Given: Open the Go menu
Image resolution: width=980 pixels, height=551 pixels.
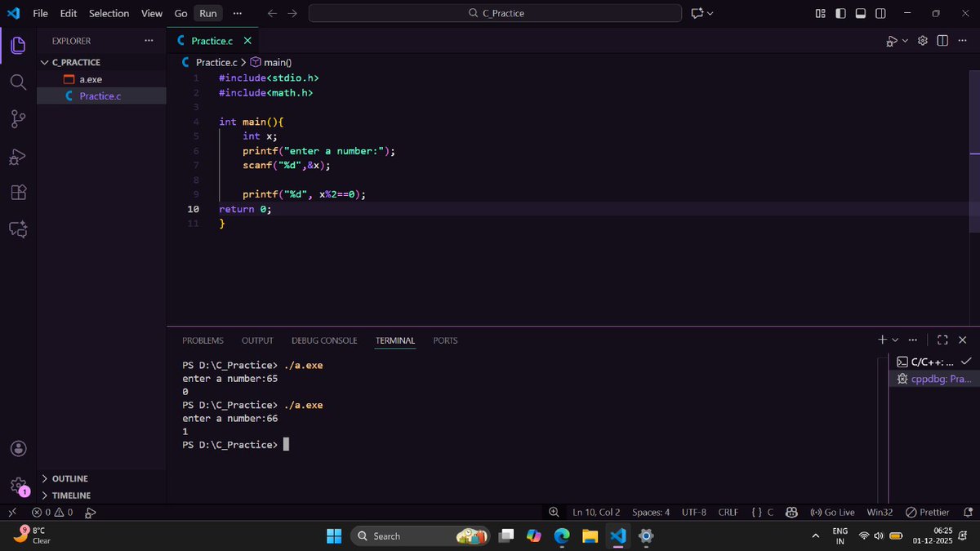Looking at the screenshot, I should point(180,13).
